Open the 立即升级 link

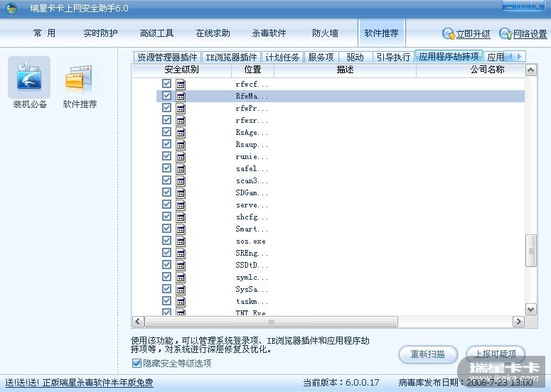[473, 34]
